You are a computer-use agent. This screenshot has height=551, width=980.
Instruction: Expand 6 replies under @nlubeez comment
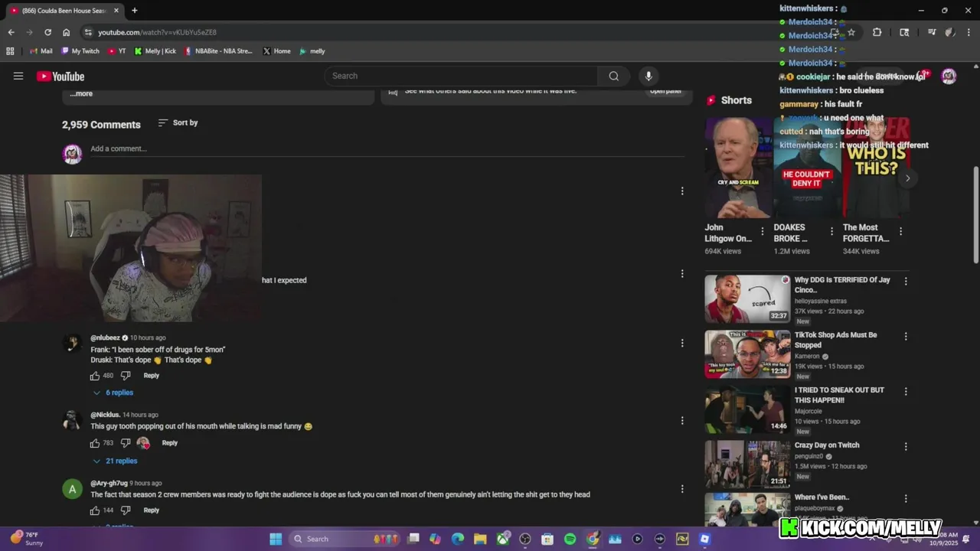pos(113,393)
